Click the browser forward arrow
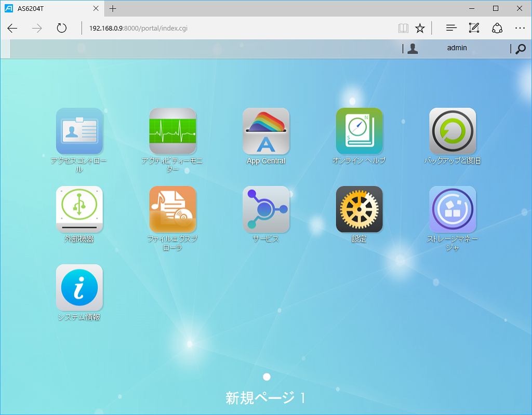This screenshot has width=532, height=415. [x=37, y=28]
